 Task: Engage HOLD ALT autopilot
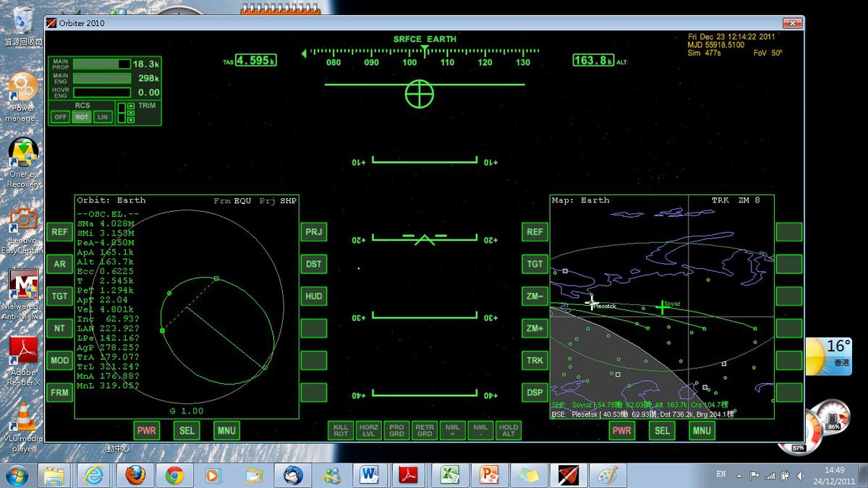pos(509,430)
